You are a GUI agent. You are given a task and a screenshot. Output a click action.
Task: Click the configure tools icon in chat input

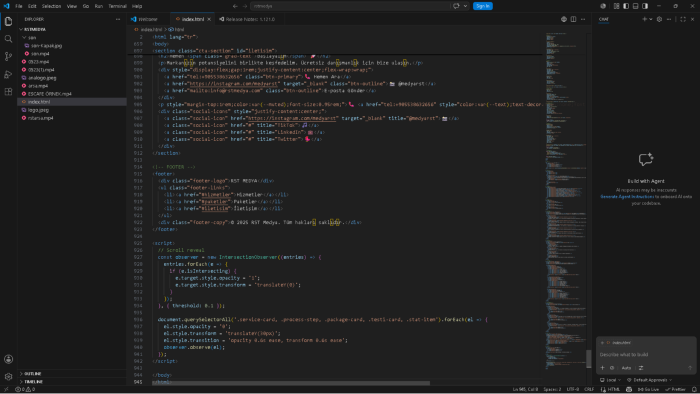[641, 368]
